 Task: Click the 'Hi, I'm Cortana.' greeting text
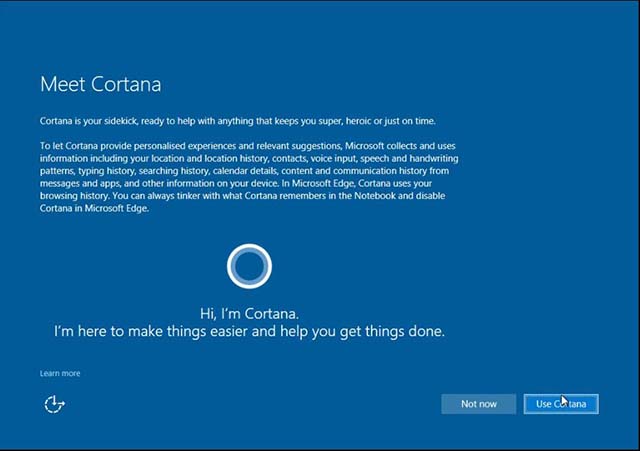(249, 313)
